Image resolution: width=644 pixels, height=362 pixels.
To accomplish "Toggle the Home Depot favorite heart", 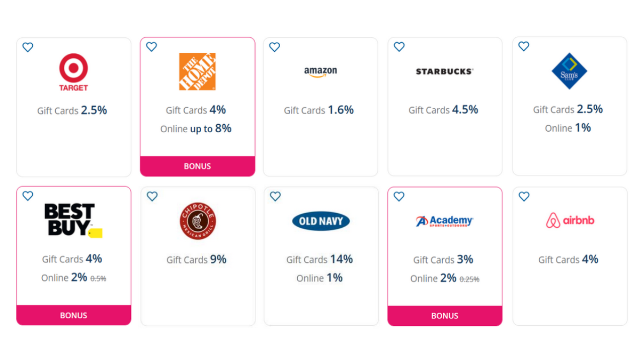I will tap(151, 47).
